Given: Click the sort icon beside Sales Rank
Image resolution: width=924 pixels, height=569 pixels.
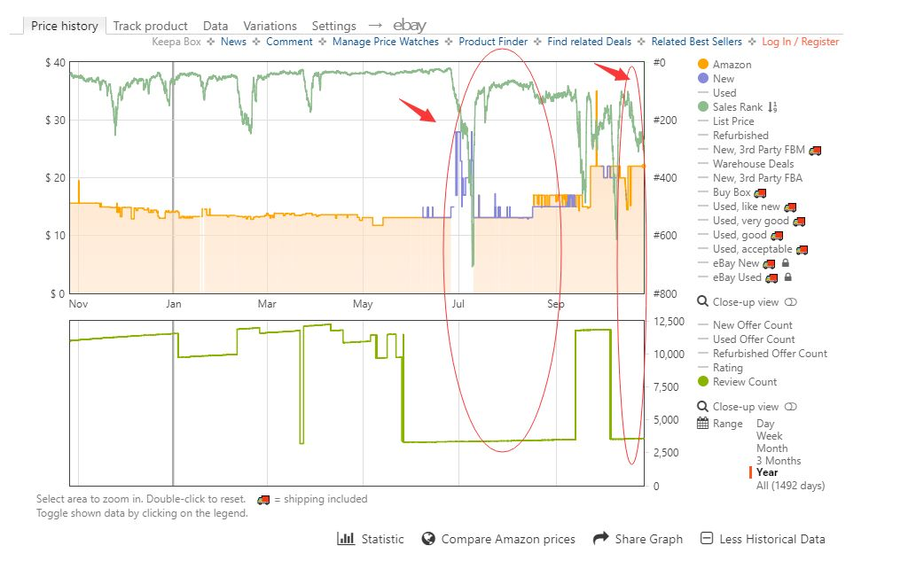Looking at the screenshot, I should coord(771,107).
